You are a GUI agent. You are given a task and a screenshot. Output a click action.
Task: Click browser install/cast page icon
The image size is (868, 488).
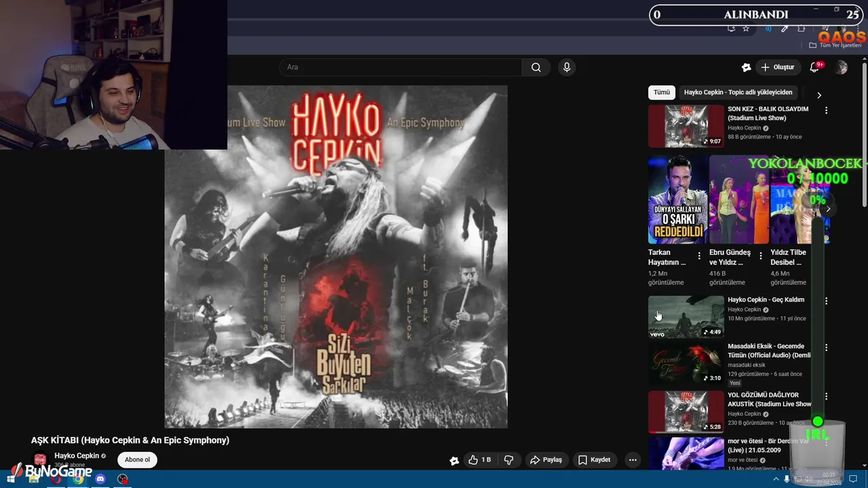click(731, 28)
